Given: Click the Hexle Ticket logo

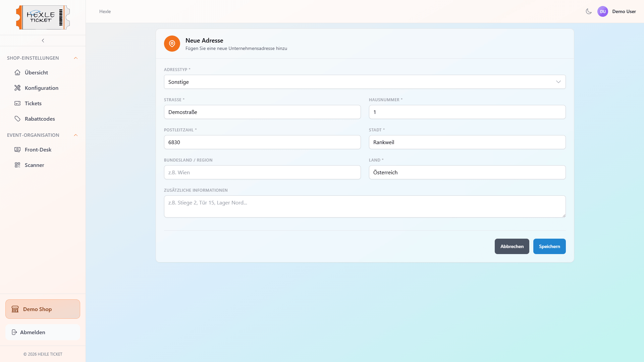Looking at the screenshot, I should [x=43, y=17].
